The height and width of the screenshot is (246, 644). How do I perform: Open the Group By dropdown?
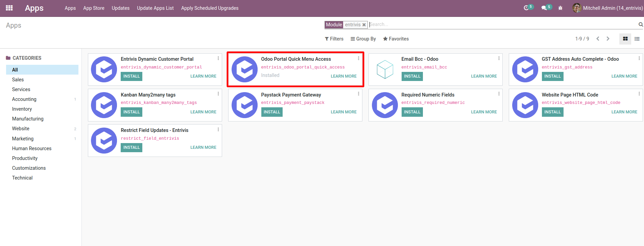pyautogui.click(x=363, y=39)
